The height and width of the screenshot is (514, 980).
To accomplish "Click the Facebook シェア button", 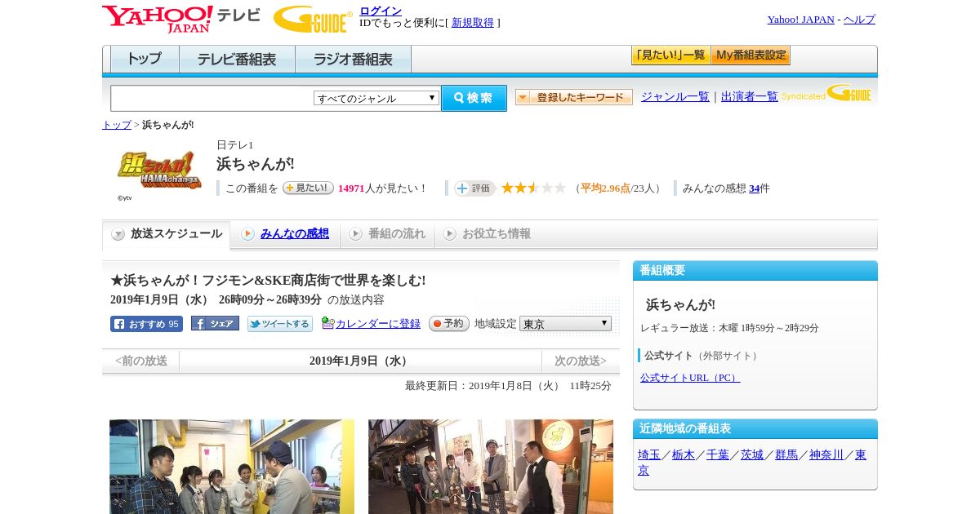I will [215, 323].
